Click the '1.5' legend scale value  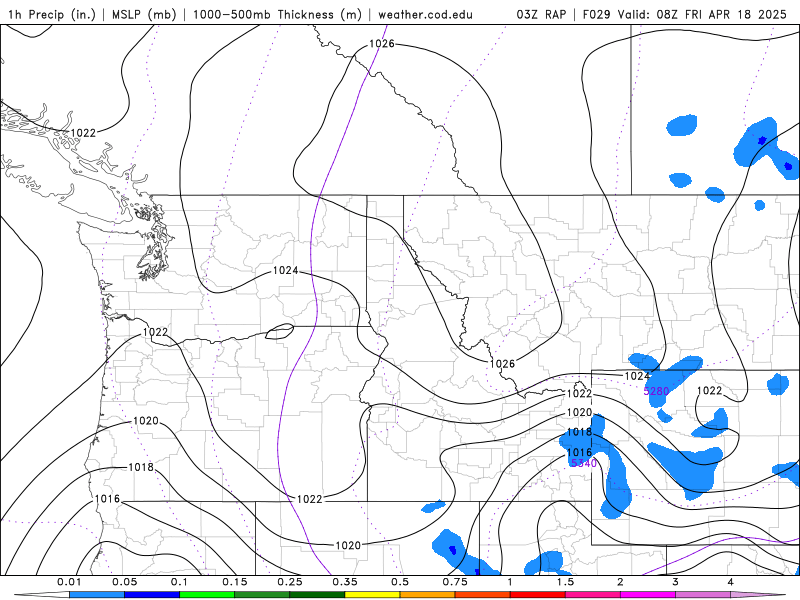tap(565, 582)
